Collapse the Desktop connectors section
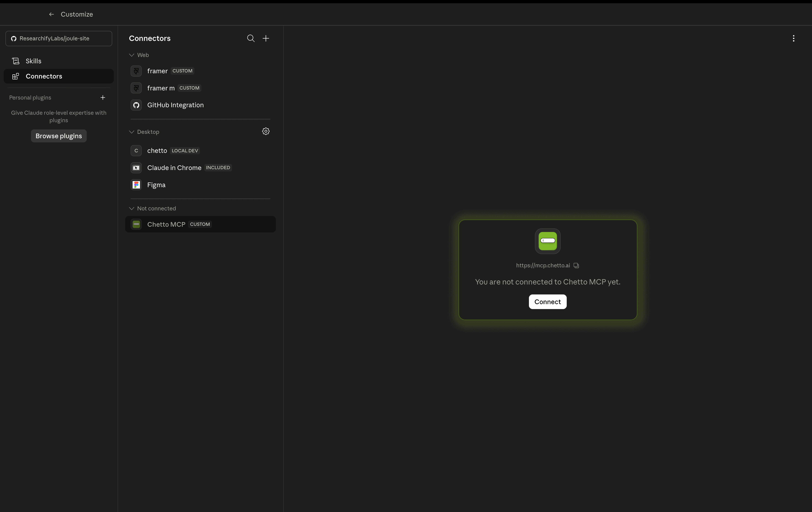The height and width of the screenshot is (512, 812). 131,132
